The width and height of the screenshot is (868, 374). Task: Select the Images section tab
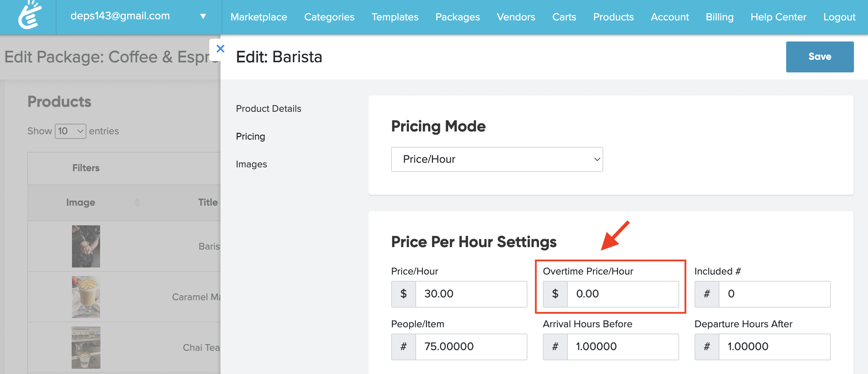251,164
